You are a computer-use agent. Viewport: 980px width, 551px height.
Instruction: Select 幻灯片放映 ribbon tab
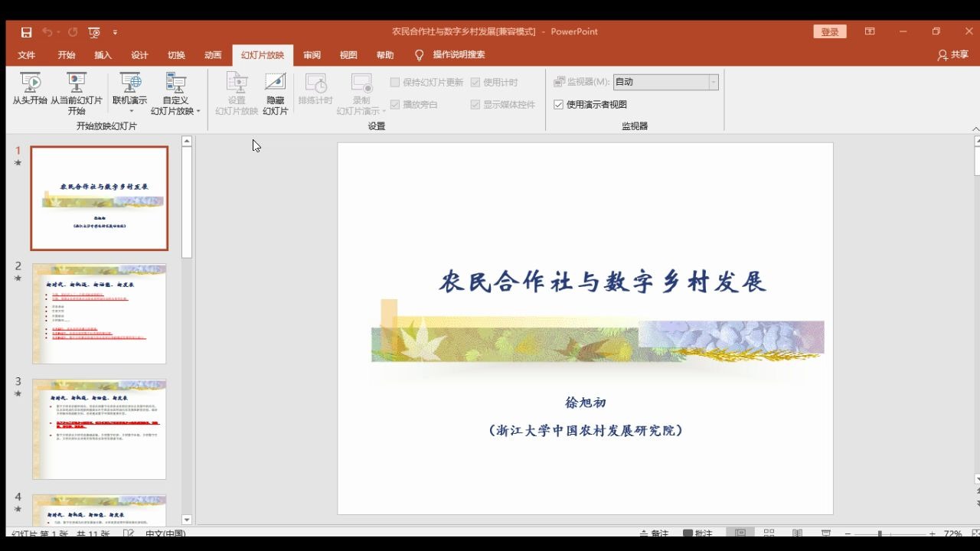coord(263,55)
